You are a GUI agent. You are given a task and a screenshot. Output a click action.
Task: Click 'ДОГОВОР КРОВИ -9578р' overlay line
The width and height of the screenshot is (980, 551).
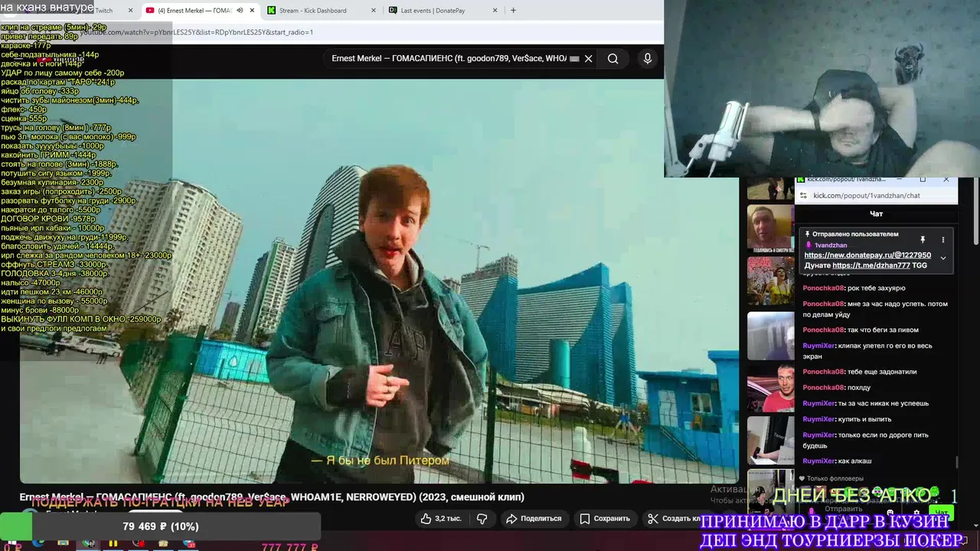pos(48,219)
